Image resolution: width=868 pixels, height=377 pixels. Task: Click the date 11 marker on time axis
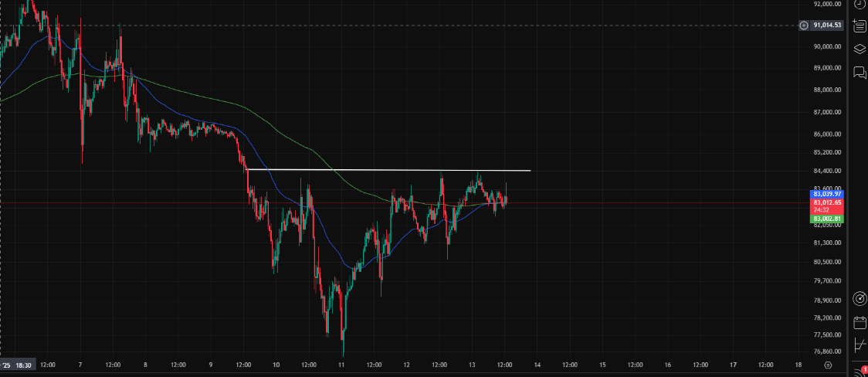341,365
